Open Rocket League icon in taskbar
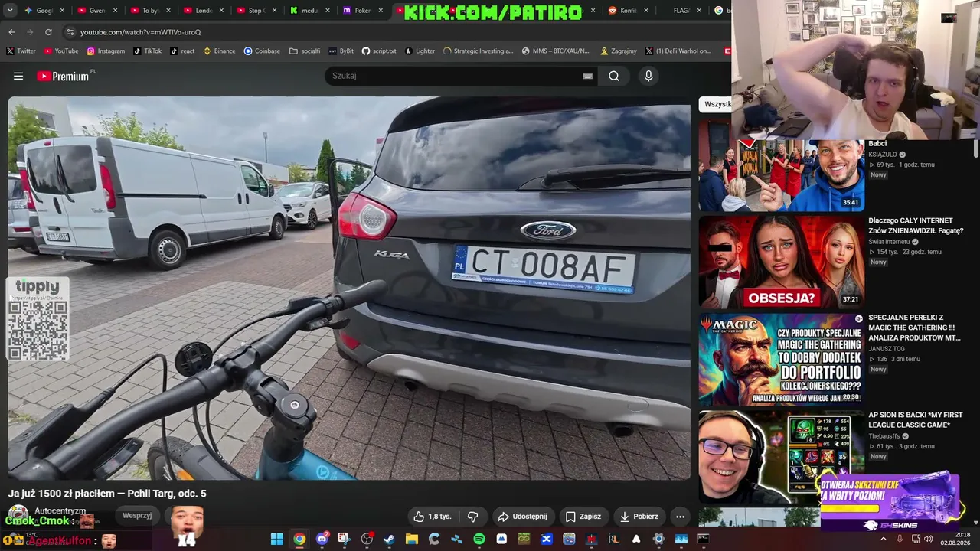The image size is (980, 551). click(613, 539)
